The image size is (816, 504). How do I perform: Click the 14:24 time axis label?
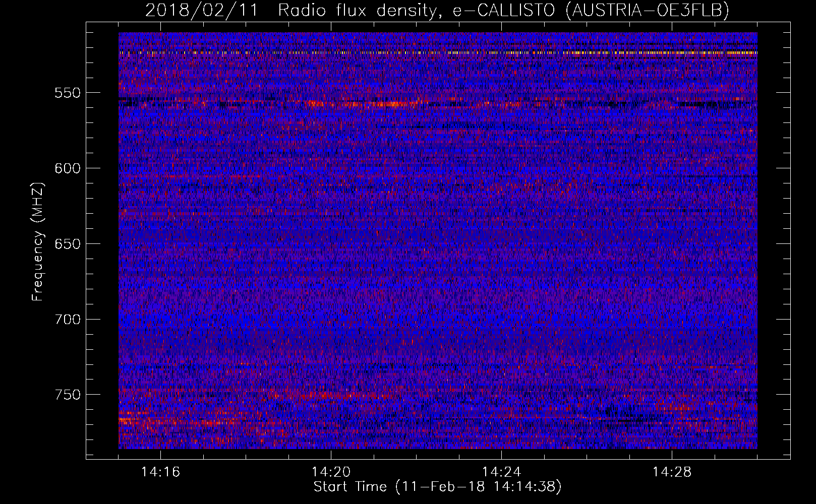click(502, 472)
